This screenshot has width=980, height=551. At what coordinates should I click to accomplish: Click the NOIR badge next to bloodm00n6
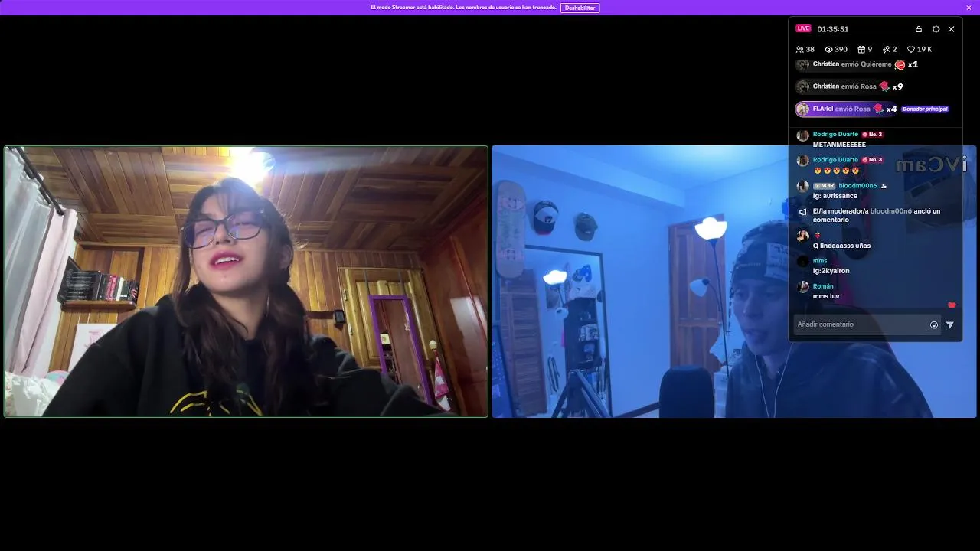[x=824, y=186]
